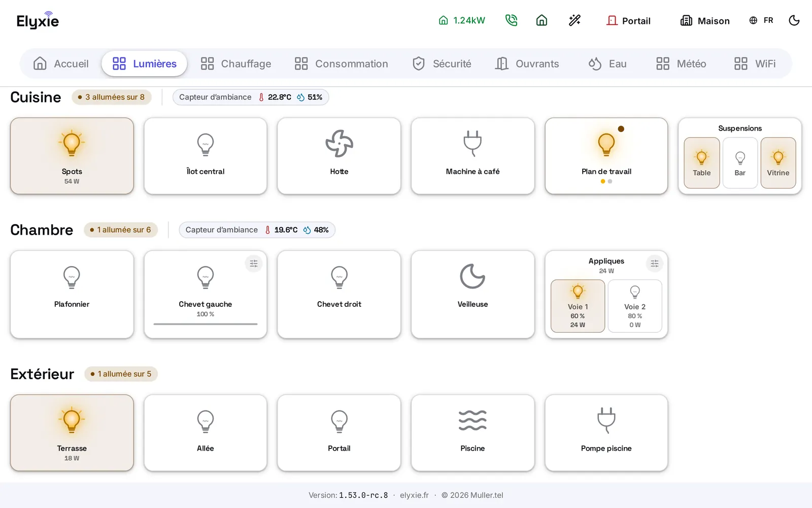
Task: Toggle the Veilleuse night light
Action: [x=473, y=294]
